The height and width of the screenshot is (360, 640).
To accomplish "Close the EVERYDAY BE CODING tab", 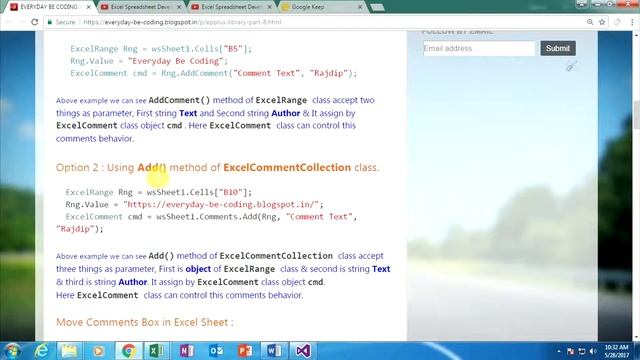I will point(88,7).
